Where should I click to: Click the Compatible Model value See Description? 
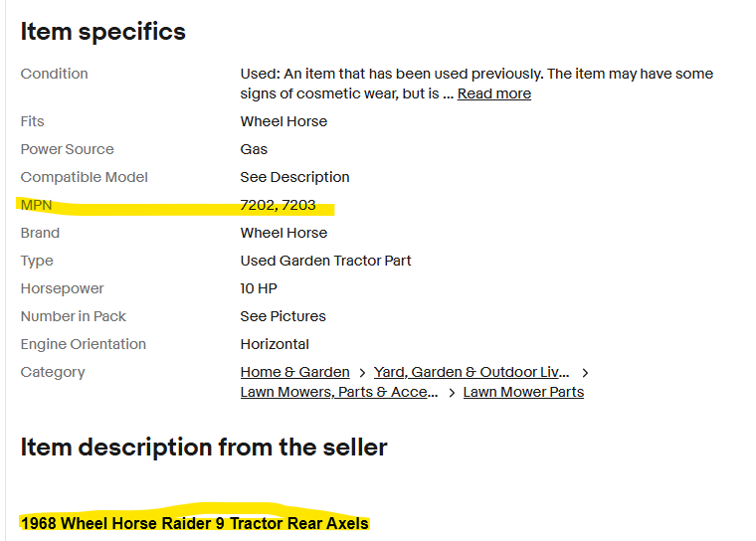pyautogui.click(x=294, y=177)
